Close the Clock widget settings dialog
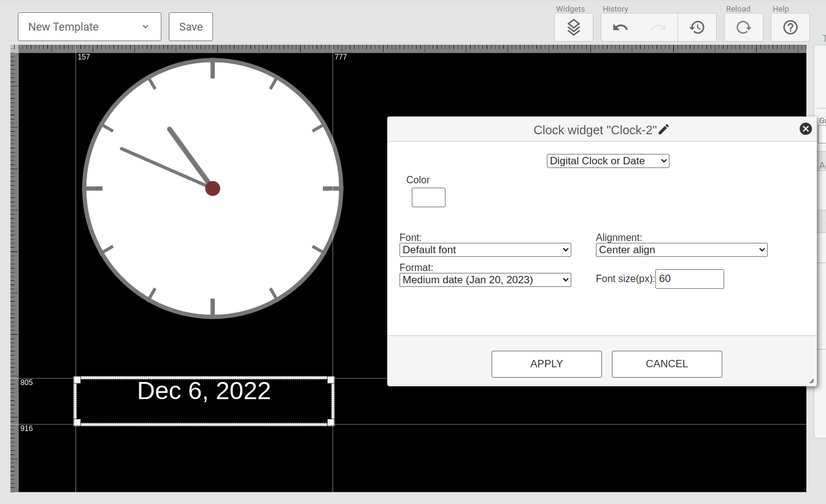Viewport: 826px width, 504px height. 806,129
